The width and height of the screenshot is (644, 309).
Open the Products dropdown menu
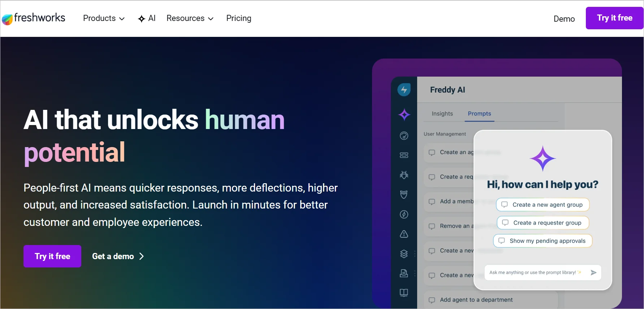pyautogui.click(x=104, y=18)
